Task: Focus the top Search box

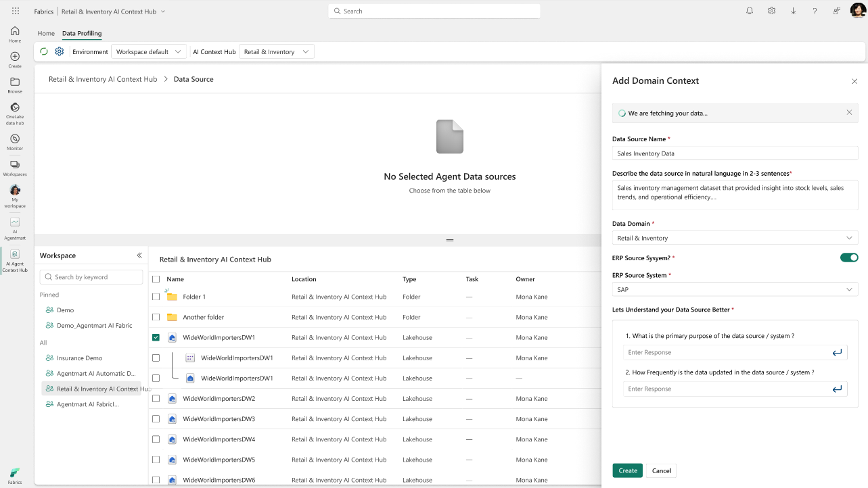Action: pos(434,11)
